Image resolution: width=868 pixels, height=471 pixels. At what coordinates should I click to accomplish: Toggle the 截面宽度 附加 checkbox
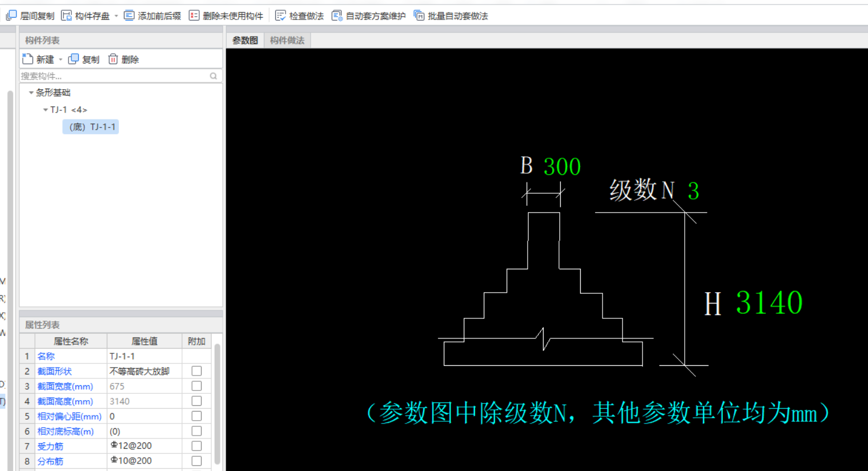click(196, 386)
